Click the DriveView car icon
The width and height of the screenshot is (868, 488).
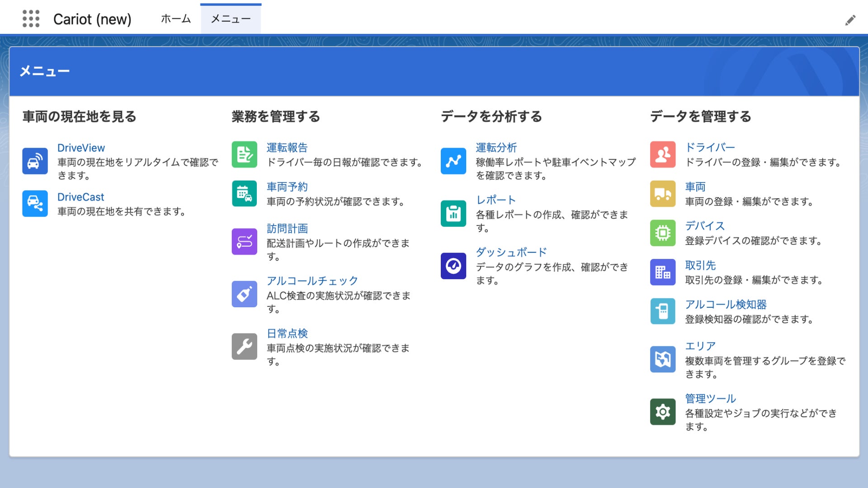(35, 161)
